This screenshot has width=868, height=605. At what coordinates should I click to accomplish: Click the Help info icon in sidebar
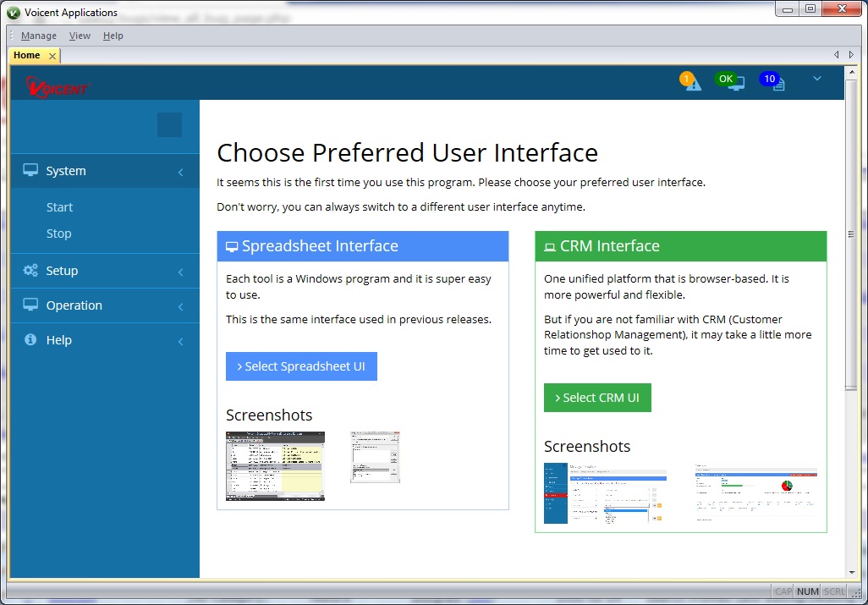coord(30,340)
